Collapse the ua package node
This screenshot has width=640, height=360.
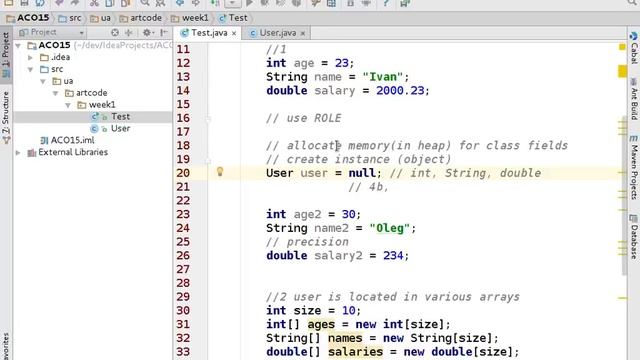tap(43, 81)
